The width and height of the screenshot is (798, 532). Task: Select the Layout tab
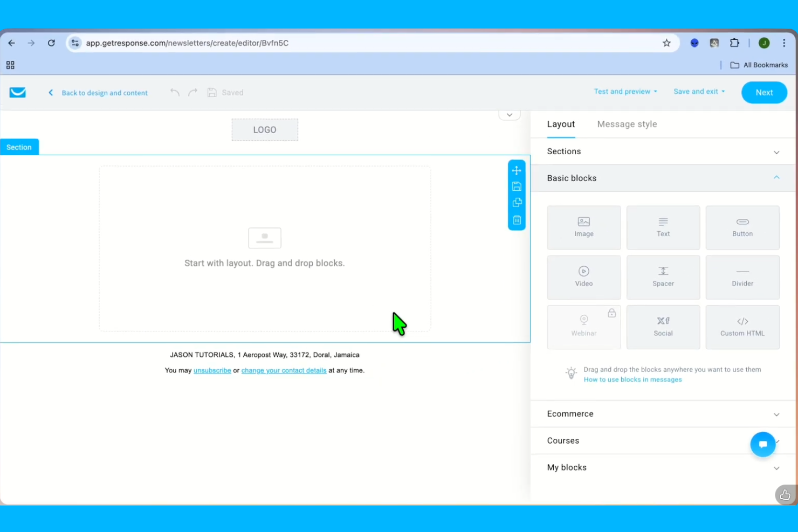pyautogui.click(x=561, y=124)
